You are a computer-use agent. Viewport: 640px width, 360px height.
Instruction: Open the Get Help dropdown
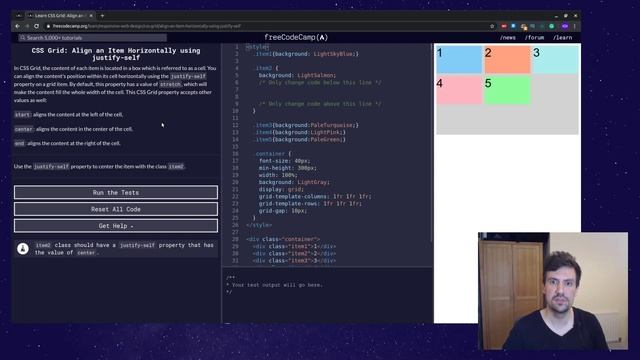(116, 226)
